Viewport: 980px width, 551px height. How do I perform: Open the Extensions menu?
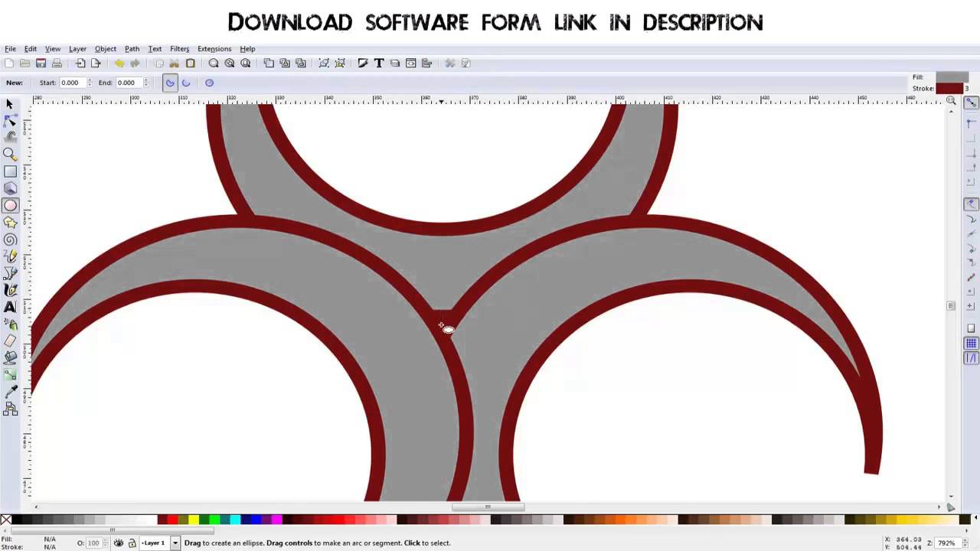[214, 48]
